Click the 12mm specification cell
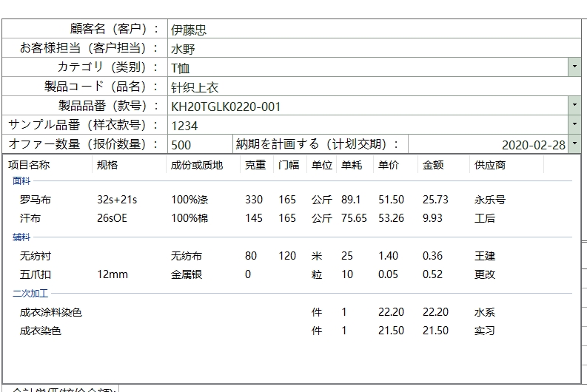587x392 pixels. (x=113, y=274)
